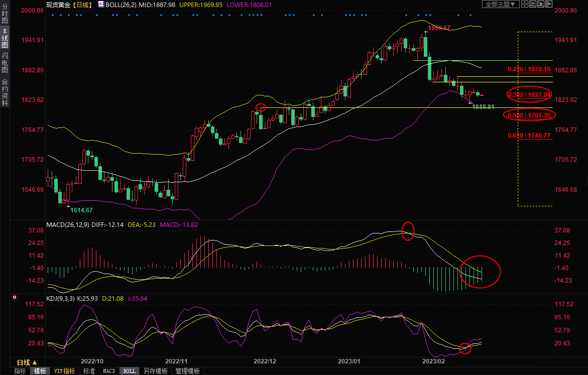
Task: Select the 标准 template
Action: click(x=89, y=371)
